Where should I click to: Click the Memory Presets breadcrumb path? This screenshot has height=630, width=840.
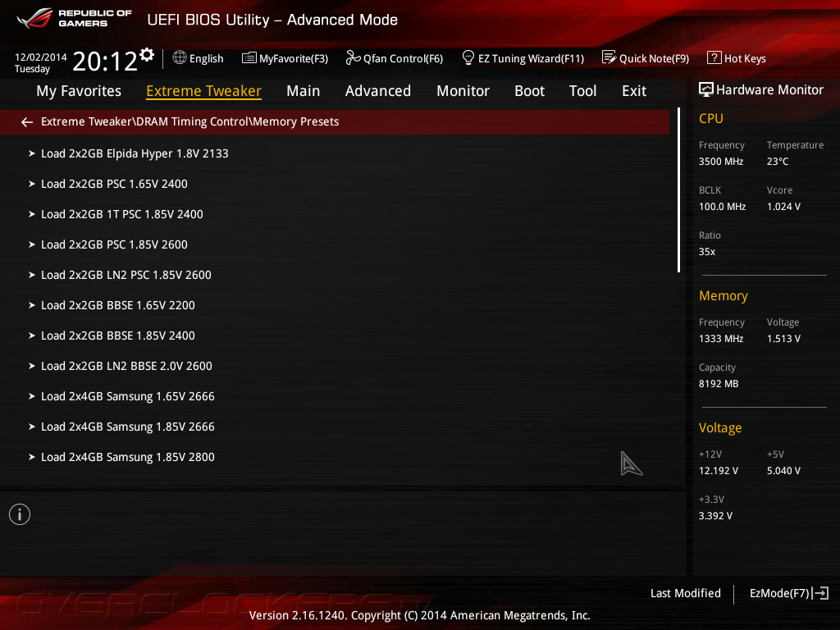coord(189,121)
